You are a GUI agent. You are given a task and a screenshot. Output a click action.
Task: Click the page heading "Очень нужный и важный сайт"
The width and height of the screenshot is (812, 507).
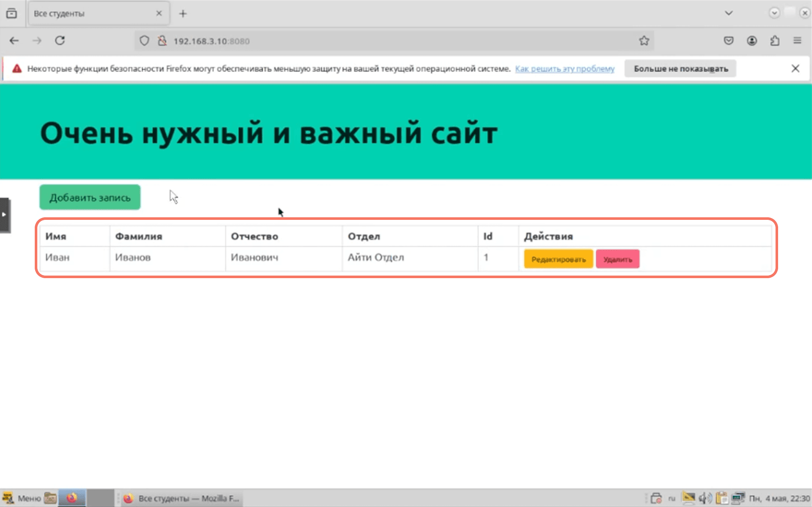269,133
